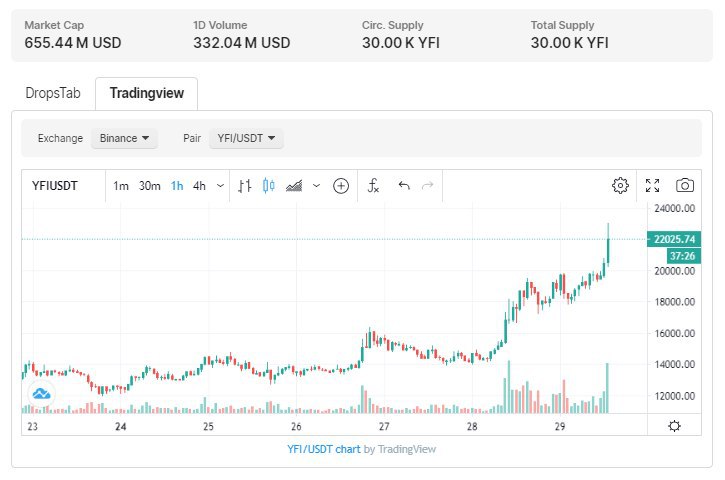Screen dimensions: 725x480
Task: Open chart settings gear icon
Action: click(x=620, y=185)
